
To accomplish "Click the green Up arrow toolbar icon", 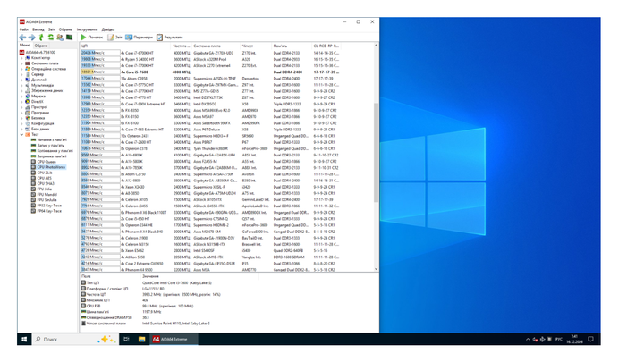I will point(41,38).
